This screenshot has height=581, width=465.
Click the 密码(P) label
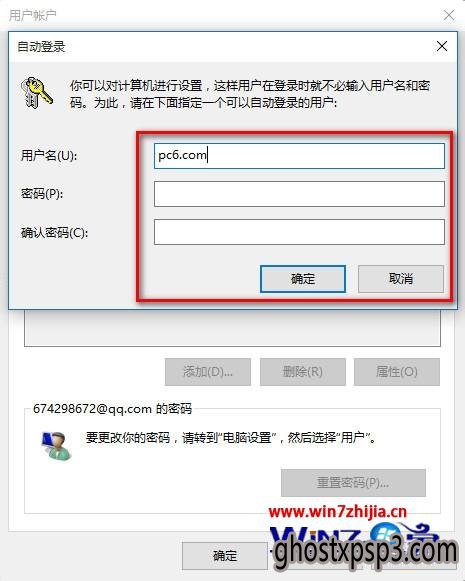pyautogui.click(x=42, y=194)
